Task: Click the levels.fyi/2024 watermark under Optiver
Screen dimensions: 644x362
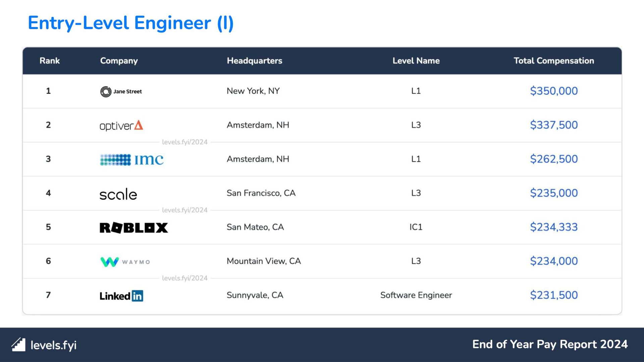Action: [185, 142]
